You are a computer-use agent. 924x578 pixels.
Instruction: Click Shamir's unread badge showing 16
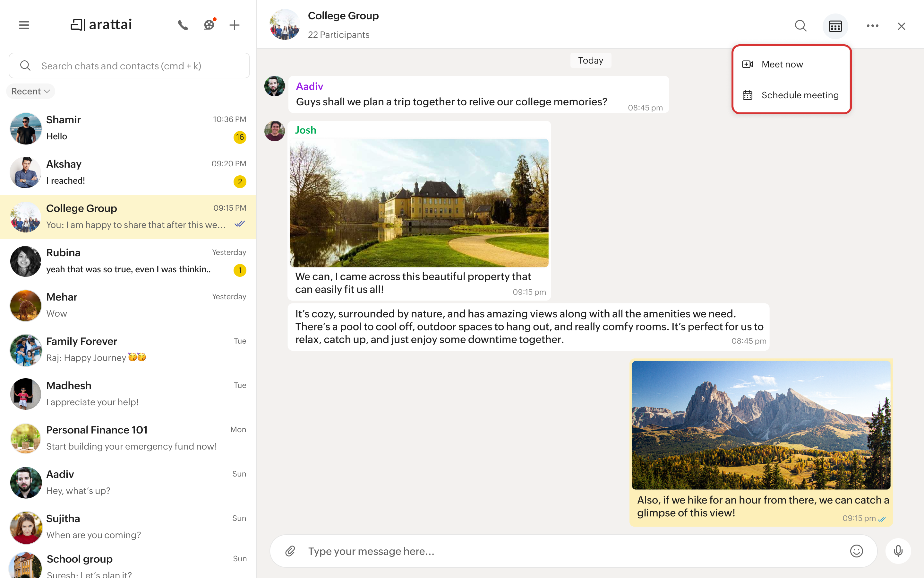(240, 137)
